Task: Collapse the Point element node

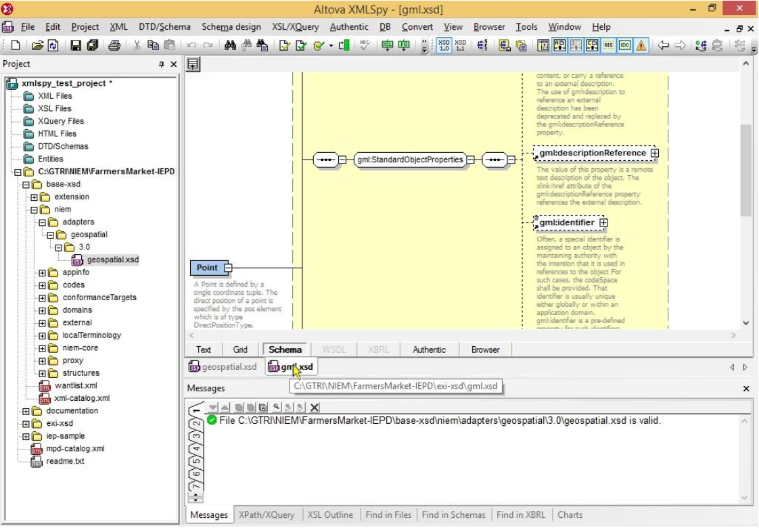Action: (228, 268)
